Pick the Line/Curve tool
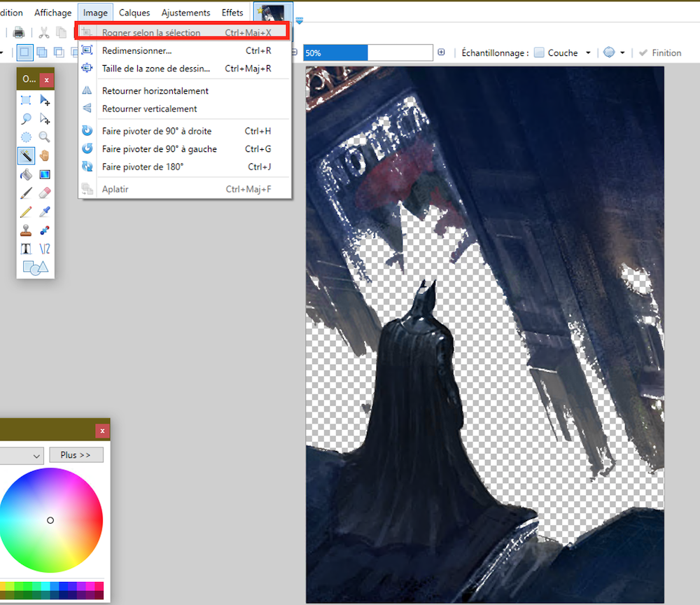 tap(45, 249)
